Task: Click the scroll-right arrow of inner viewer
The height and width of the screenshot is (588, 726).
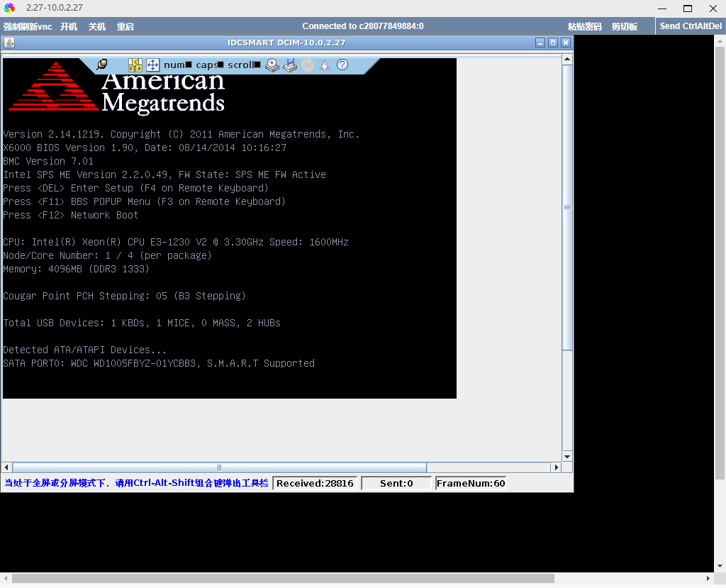Action: tap(557, 467)
